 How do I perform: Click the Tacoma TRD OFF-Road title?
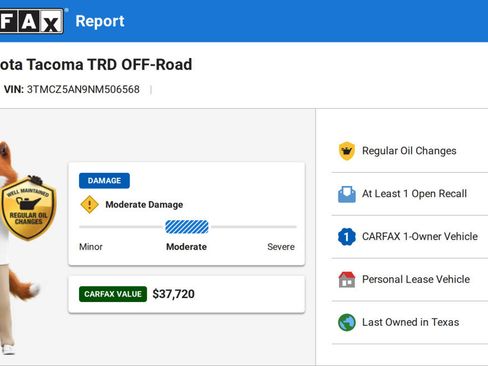tap(96, 64)
